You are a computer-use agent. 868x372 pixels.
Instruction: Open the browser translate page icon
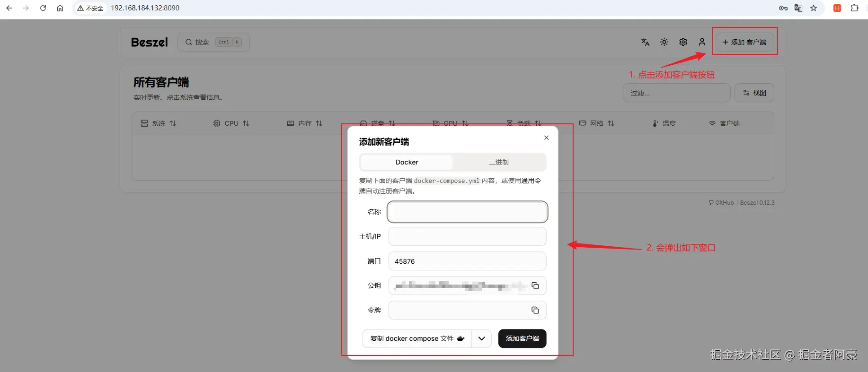[x=798, y=8]
